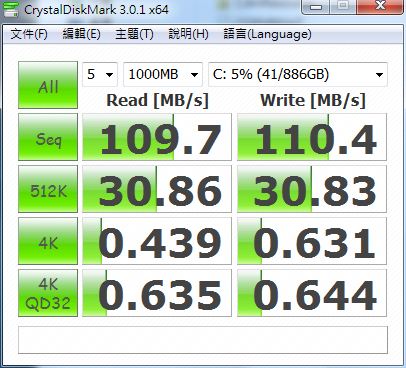Run all benchmarks with All button

tap(48, 85)
